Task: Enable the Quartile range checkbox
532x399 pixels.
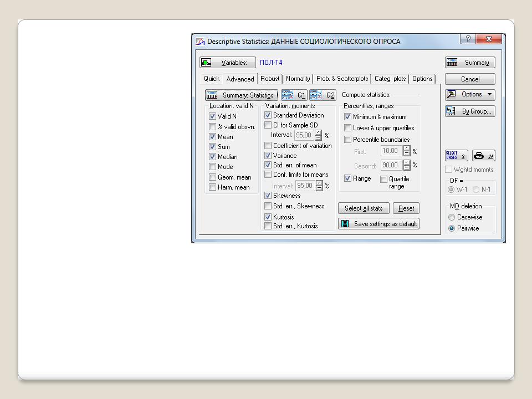Action: [383, 179]
